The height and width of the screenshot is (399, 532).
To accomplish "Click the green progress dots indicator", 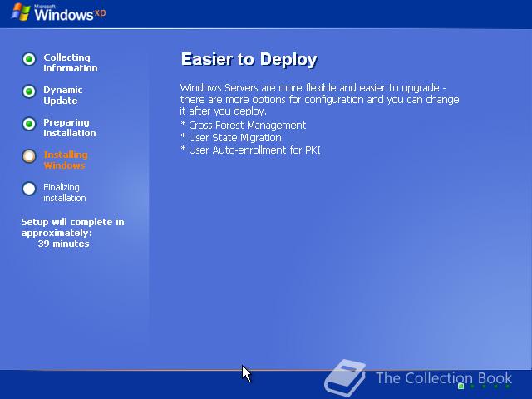I will point(484,386).
